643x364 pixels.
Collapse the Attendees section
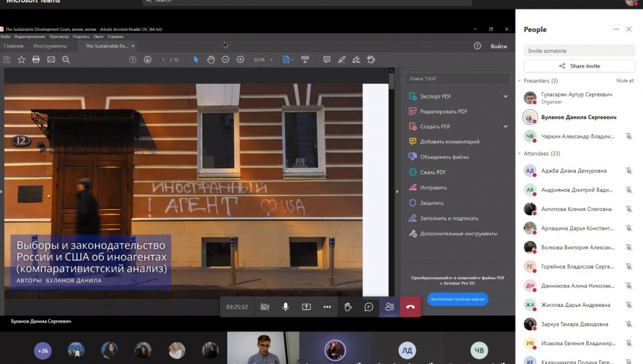pyautogui.click(x=519, y=153)
